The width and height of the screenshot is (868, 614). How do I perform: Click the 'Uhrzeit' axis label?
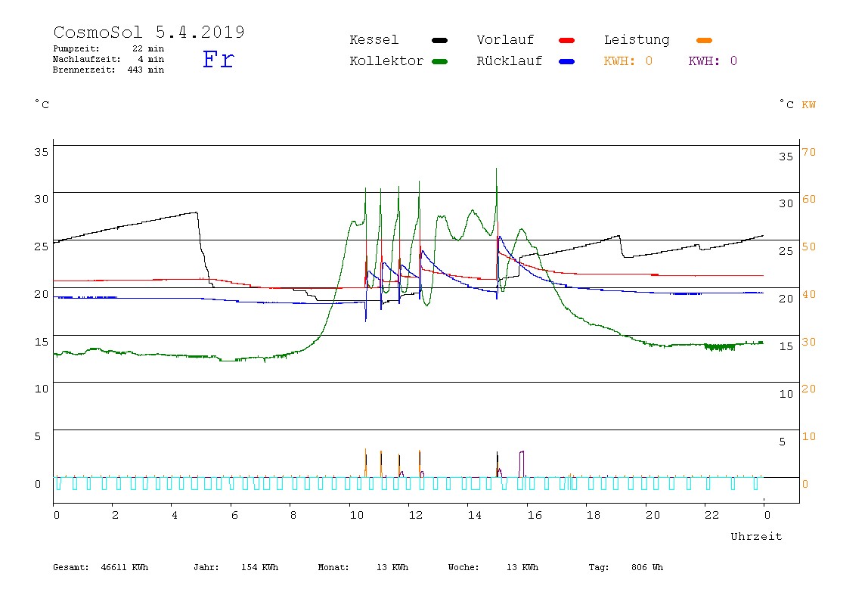(x=756, y=536)
